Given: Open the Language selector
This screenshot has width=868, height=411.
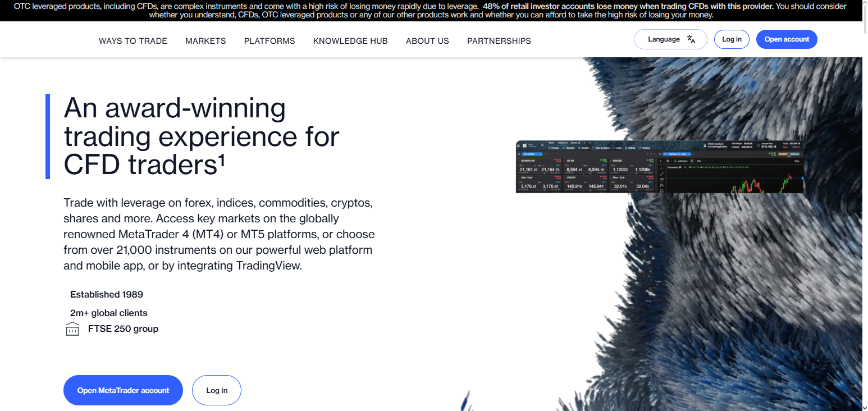Looking at the screenshot, I should click(x=670, y=39).
